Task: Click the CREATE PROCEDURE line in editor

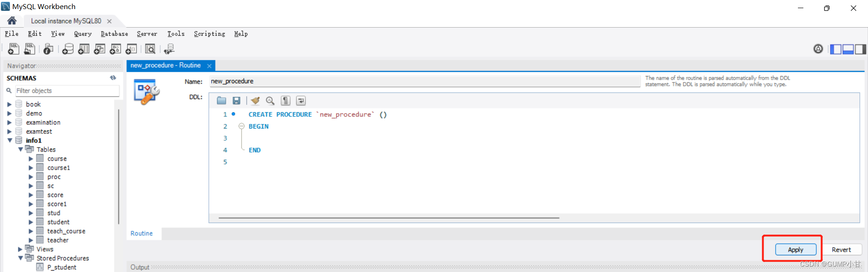Action: pyautogui.click(x=317, y=115)
